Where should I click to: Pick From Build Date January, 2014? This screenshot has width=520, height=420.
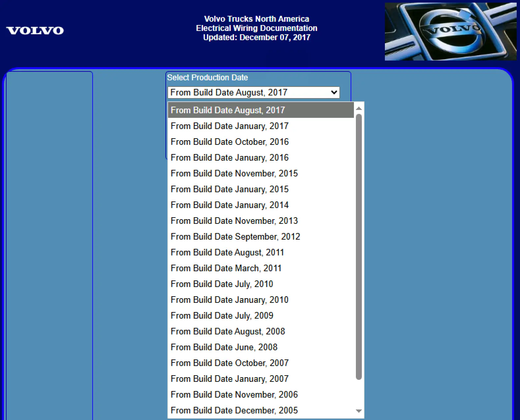261,205
